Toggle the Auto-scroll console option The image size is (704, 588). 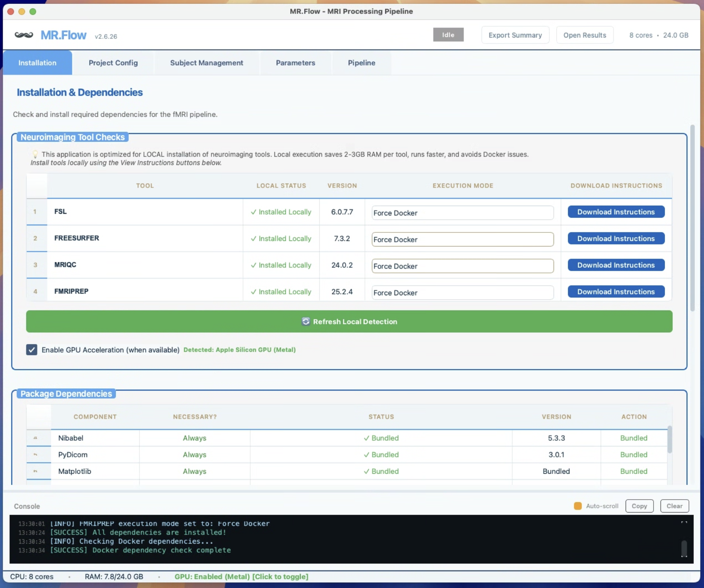point(577,506)
